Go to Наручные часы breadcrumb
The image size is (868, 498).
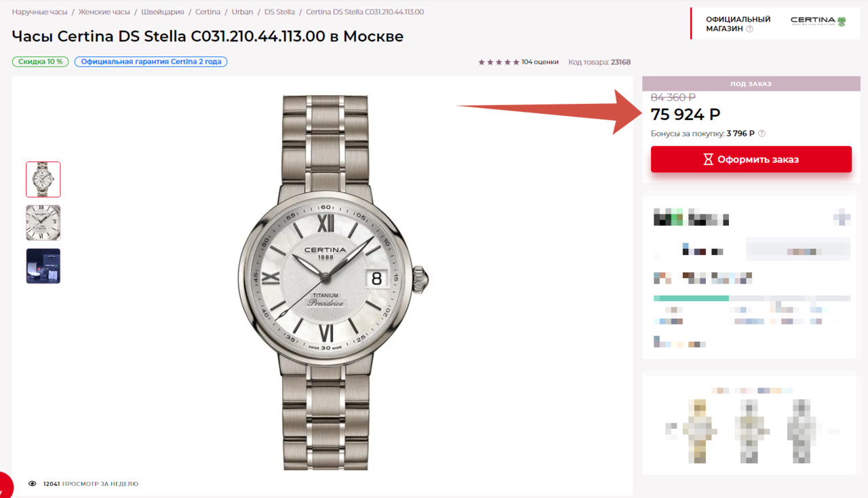39,12
